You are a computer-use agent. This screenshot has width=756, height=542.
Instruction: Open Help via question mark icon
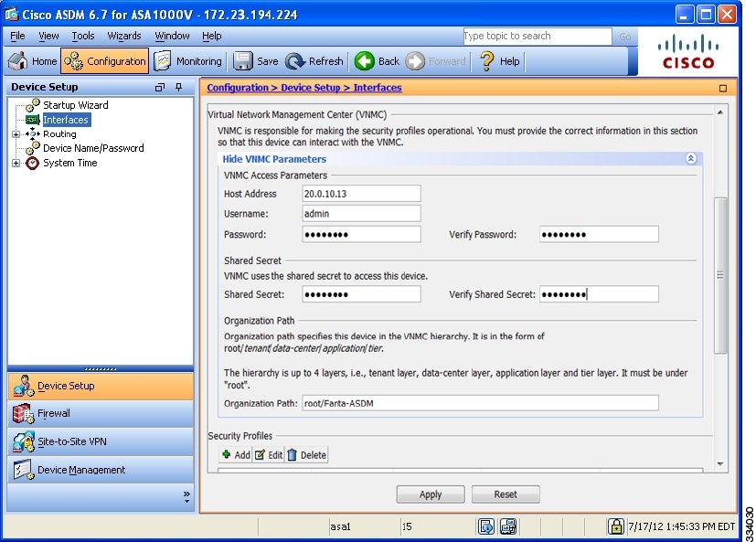tap(487, 61)
